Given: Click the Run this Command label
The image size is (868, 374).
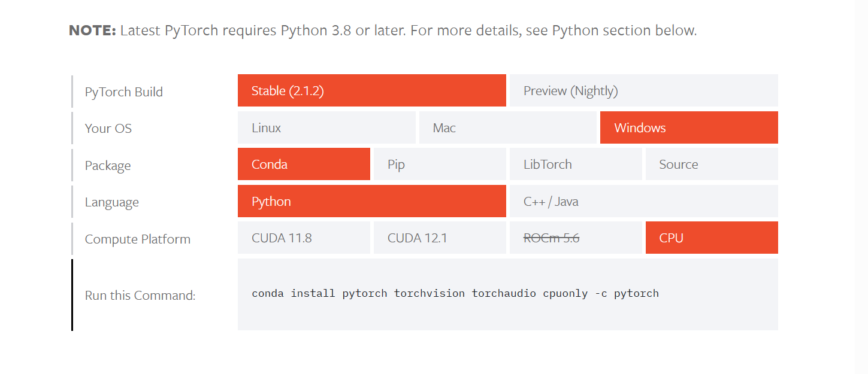Looking at the screenshot, I should click(x=140, y=295).
